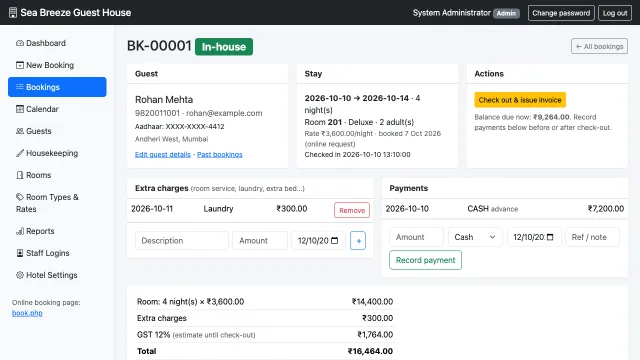The width and height of the screenshot is (640, 360).
Task: Select Bookings in the sidebar
Action: coord(57,87)
